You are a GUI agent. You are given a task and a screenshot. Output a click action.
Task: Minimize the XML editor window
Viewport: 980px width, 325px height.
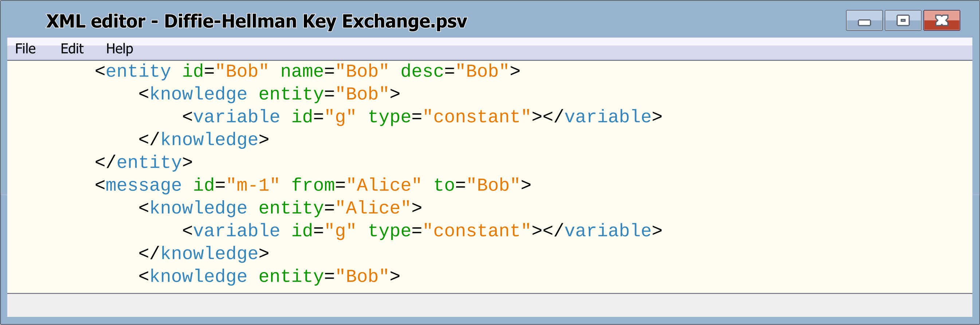pyautogui.click(x=864, y=20)
